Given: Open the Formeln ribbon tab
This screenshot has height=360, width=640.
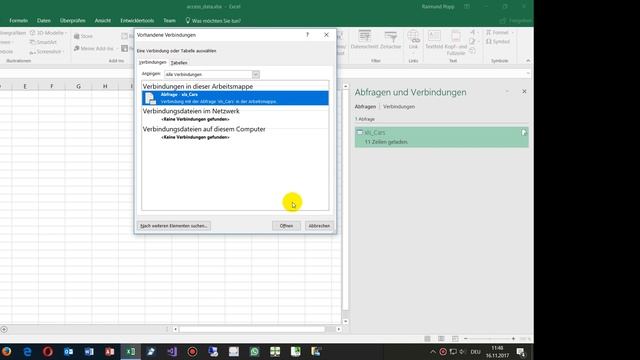Looking at the screenshot, I should [18, 20].
